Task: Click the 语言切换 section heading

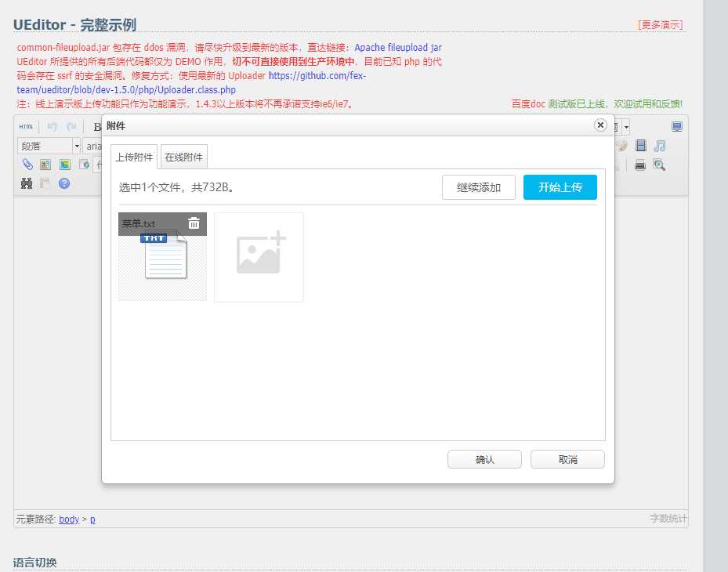Action: point(34,563)
